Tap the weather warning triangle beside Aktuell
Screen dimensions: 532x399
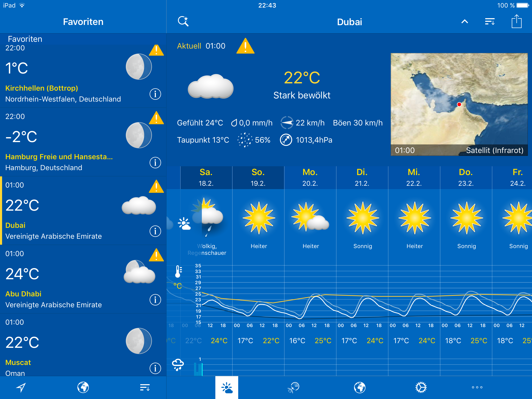pos(245,46)
